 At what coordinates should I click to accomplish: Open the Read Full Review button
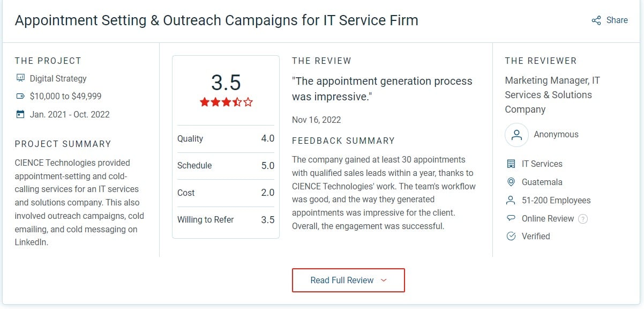[x=348, y=280]
